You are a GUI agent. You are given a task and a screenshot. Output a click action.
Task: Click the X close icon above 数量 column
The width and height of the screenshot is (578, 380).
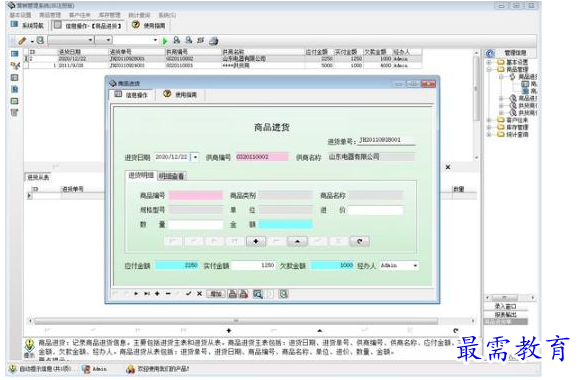coord(448,167)
